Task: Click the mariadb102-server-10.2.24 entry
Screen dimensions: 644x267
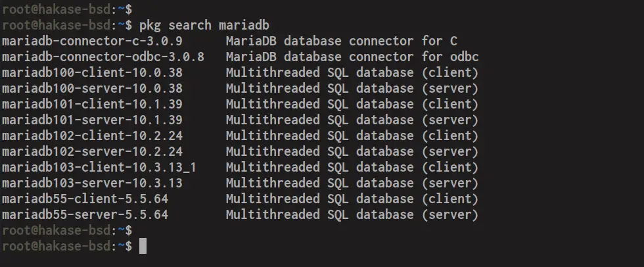Action: 92,151
